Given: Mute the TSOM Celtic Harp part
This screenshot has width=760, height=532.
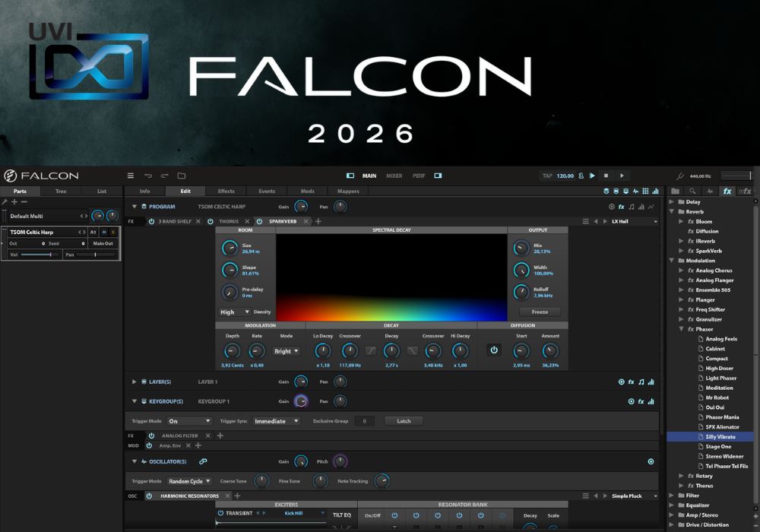Looking at the screenshot, I should click(x=103, y=233).
